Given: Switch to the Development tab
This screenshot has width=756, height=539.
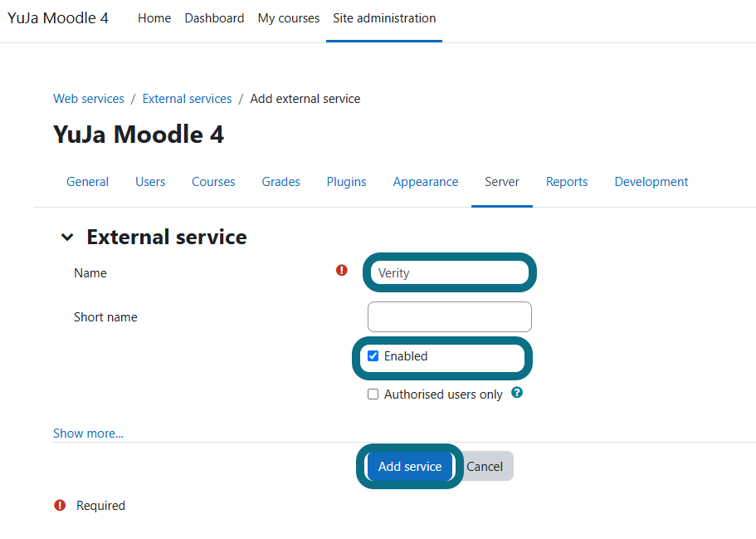Looking at the screenshot, I should point(651,182).
